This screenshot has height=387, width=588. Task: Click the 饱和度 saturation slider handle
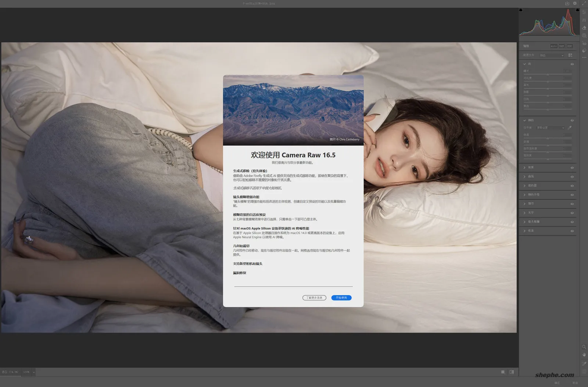pos(548,159)
